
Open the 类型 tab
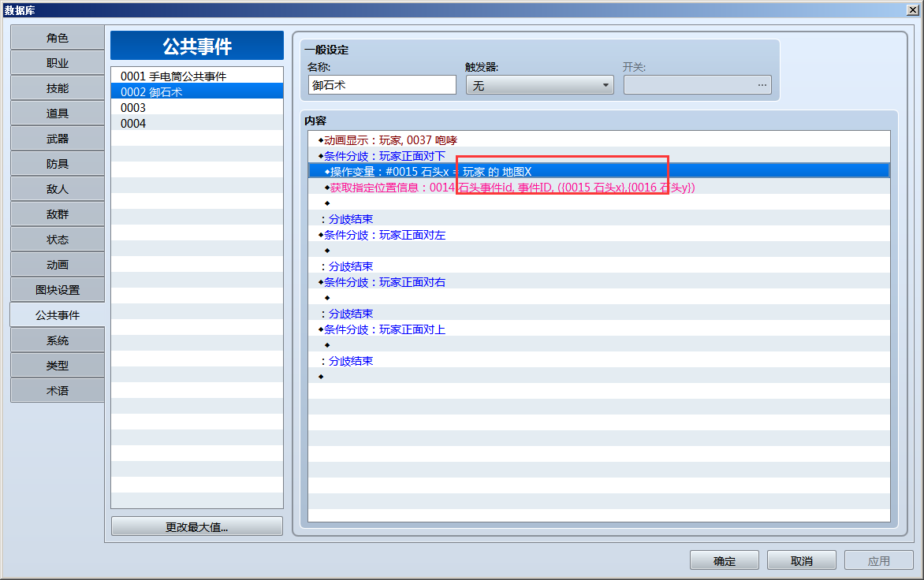coord(58,366)
